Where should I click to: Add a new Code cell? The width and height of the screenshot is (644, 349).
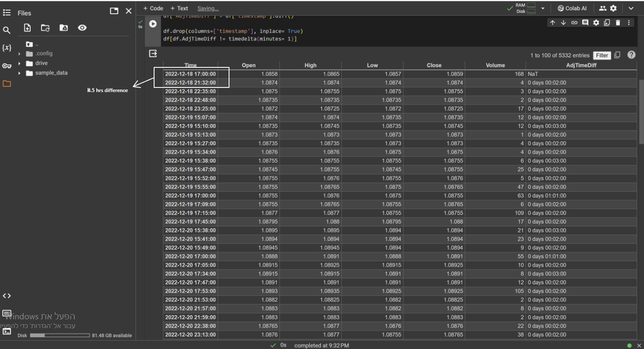153,8
